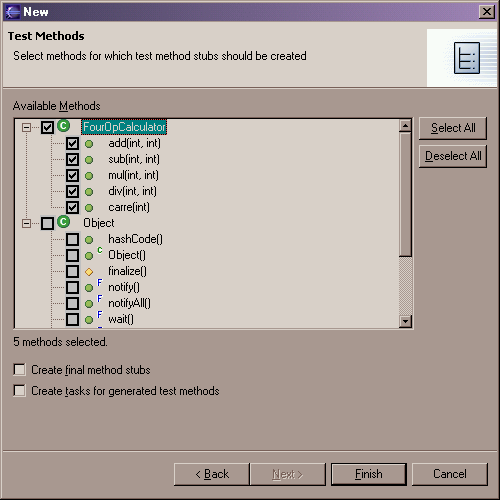Click the green class icon beside FourOpCalculator
Screen dimensions: 500x500
coord(63,126)
